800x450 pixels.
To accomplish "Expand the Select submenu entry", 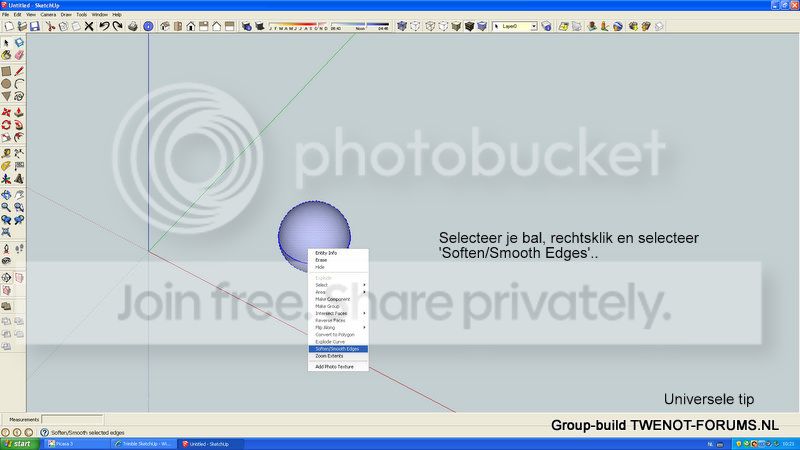I will pos(338,285).
